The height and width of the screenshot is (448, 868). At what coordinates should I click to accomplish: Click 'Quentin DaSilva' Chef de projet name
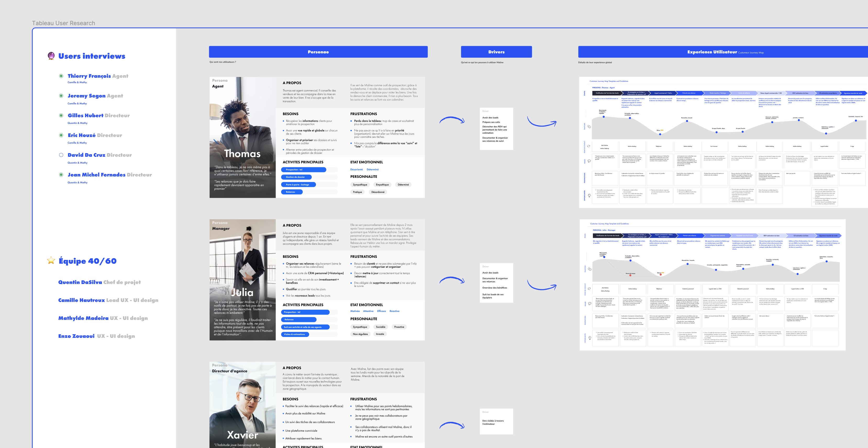pos(80,282)
